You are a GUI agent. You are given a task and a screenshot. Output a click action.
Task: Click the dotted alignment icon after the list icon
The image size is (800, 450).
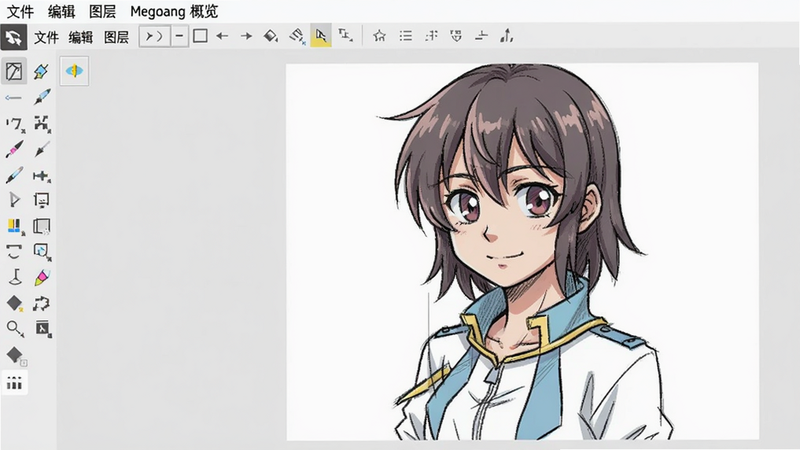[432, 36]
